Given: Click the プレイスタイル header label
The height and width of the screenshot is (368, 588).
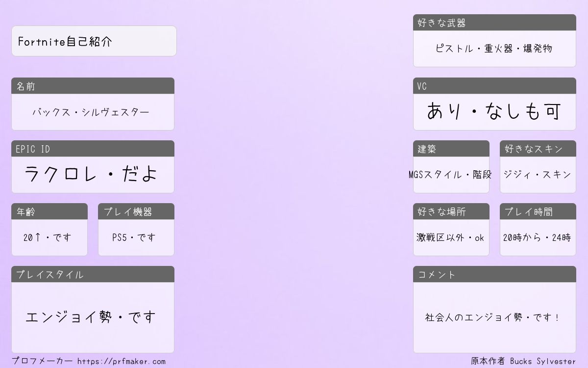Looking at the screenshot, I should [49, 275].
